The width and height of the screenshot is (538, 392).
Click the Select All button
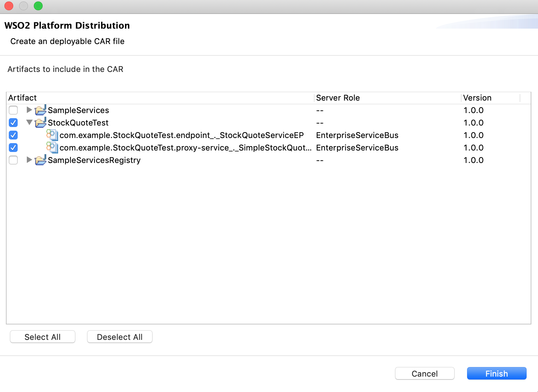43,337
